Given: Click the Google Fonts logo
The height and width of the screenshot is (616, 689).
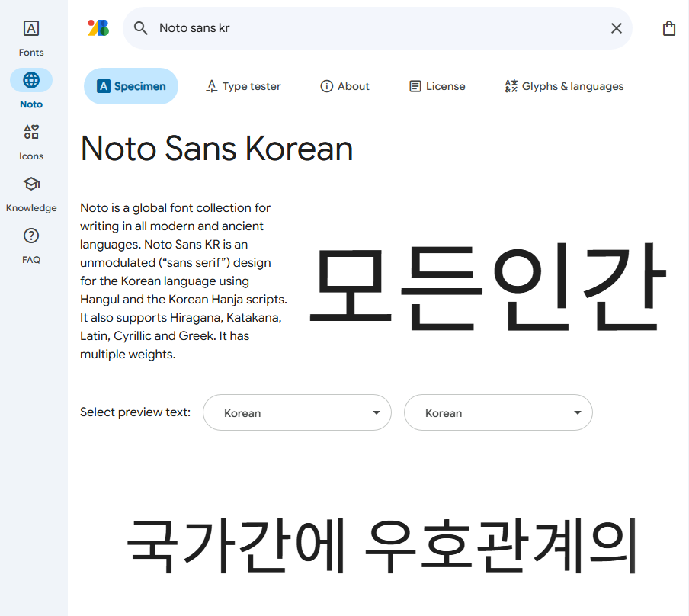Looking at the screenshot, I should (98, 28).
